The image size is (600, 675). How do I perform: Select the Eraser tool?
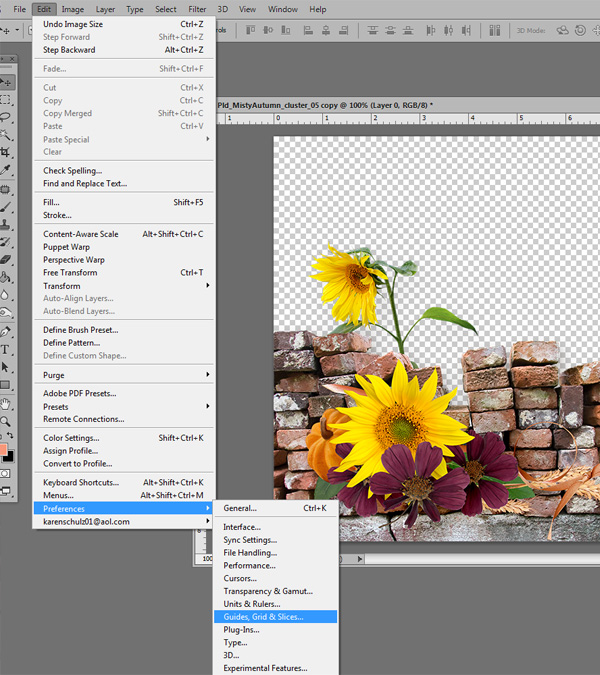coord(7,260)
